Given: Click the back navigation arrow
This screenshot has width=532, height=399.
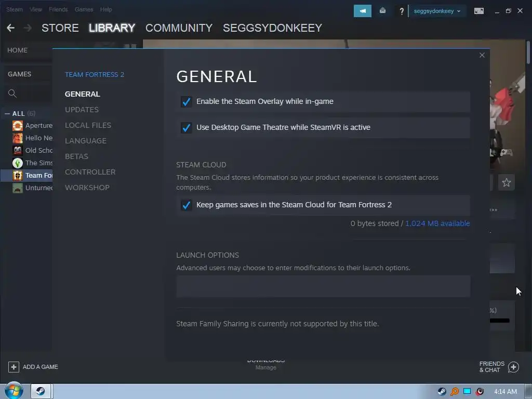Looking at the screenshot, I should click(11, 28).
